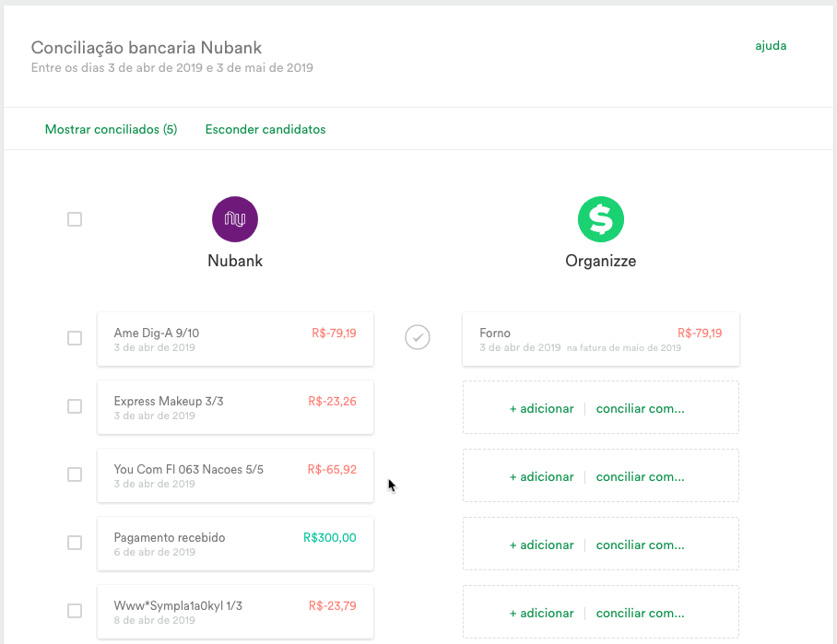Click the 'na fatura de maio de 2019' note
The width and height of the screenshot is (837, 644).
624,348
